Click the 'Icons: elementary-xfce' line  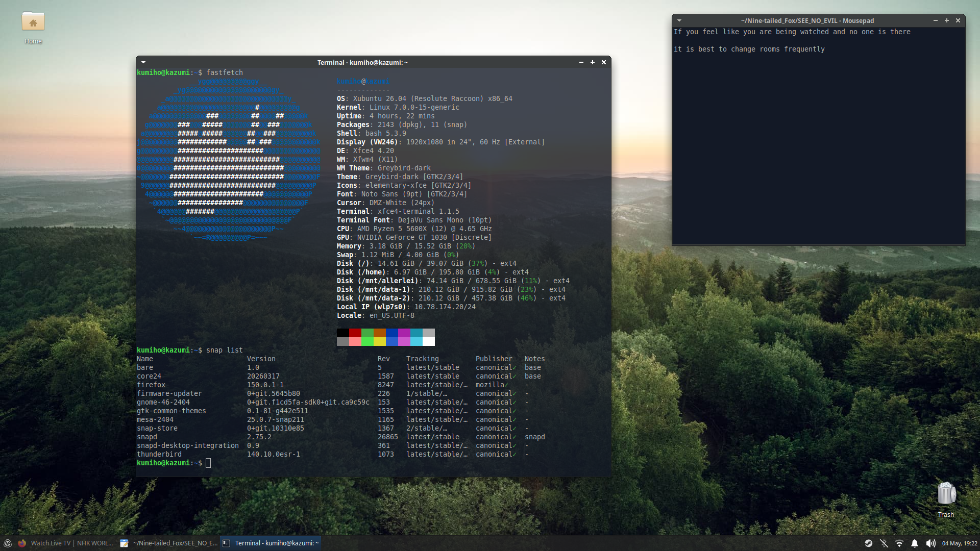404,185
